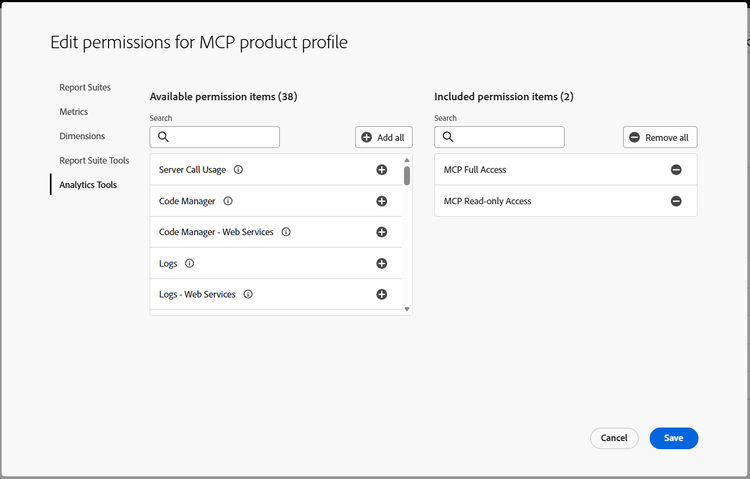The height and width of the screenshot is (479, 750).
Task: Select the Analytics Tools section
Action: pos(88,185)
